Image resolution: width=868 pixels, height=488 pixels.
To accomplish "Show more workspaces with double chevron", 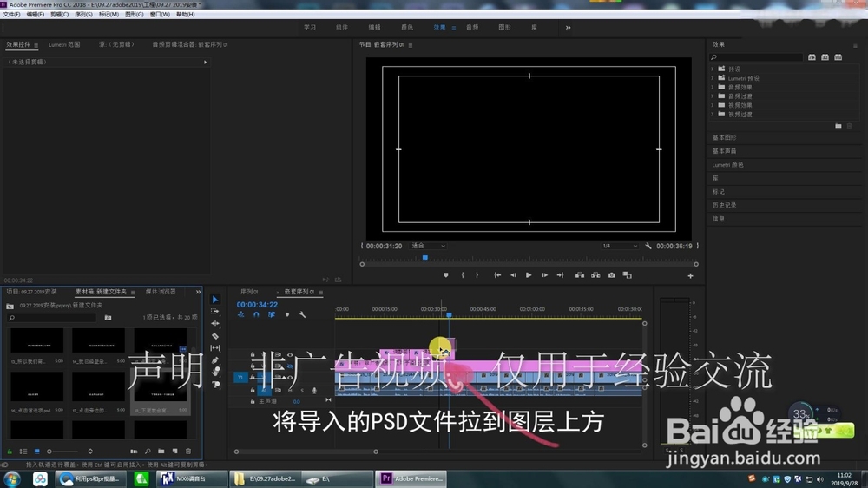I will point(568,28).
